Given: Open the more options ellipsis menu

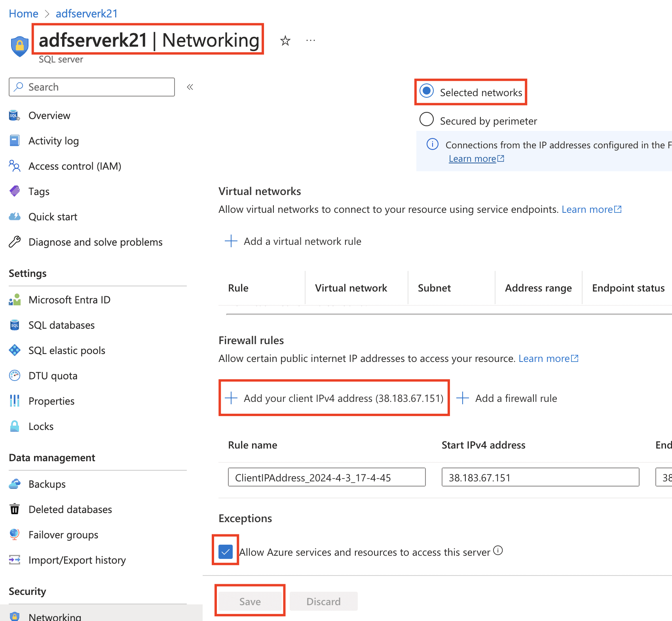Looking at the screenshot, I should 311,41.
